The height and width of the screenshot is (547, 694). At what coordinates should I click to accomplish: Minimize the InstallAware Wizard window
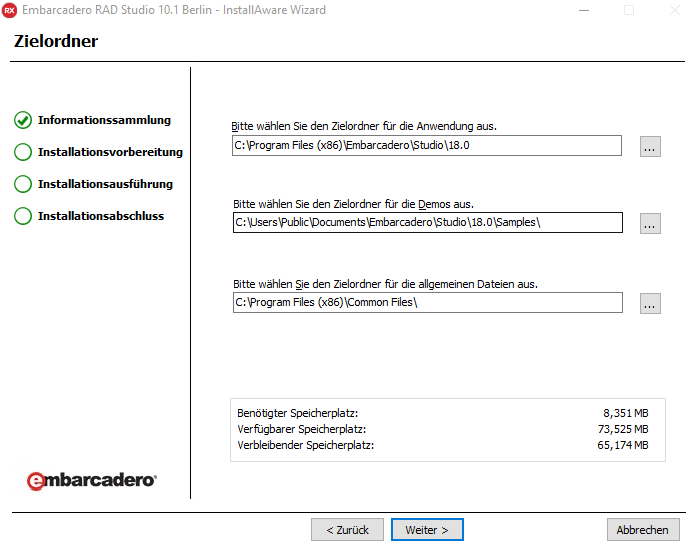click(x=584, y=10)
